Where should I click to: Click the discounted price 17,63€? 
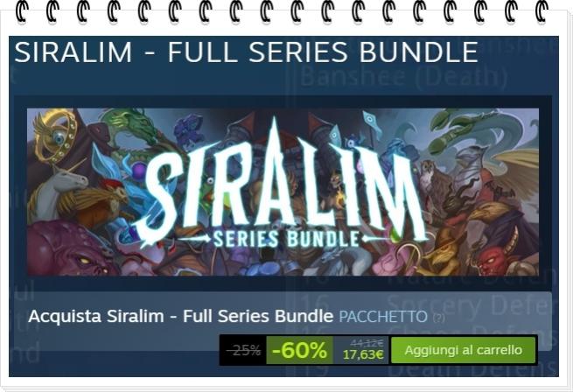pyautogui.click(x=363, y=354)
